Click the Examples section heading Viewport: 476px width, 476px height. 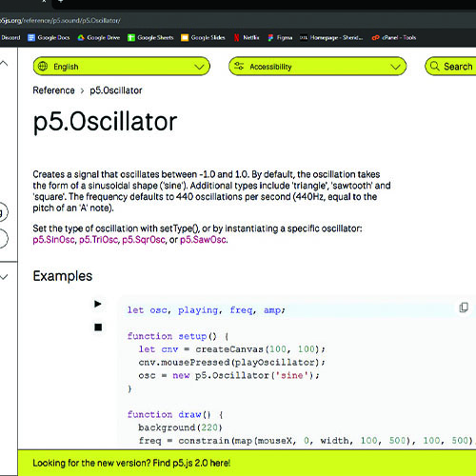(63, 276)
